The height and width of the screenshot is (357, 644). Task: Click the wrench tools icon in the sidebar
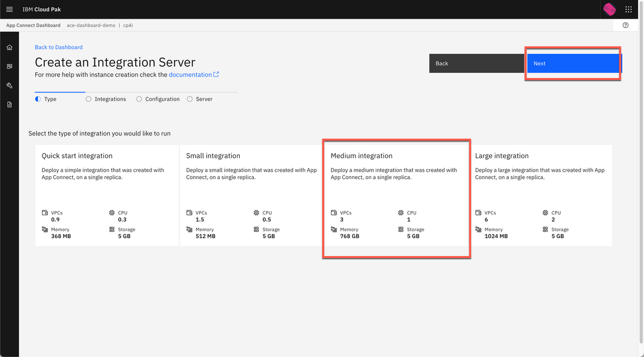[9, 85]
